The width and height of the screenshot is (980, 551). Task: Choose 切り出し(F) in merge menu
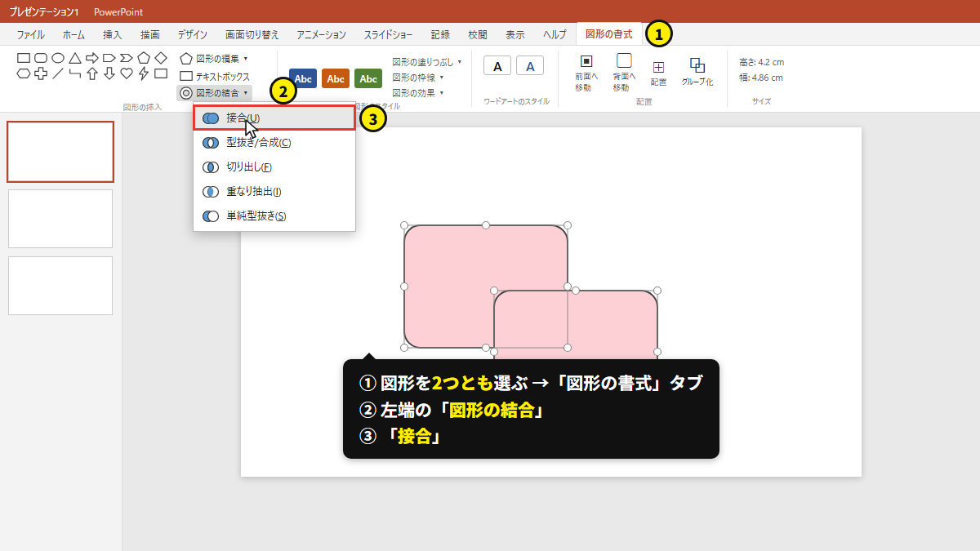[274, 167]
